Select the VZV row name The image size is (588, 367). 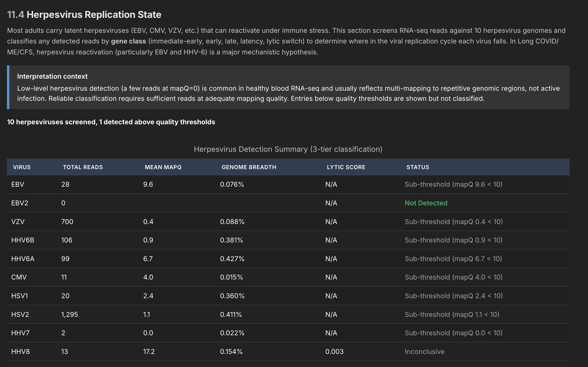[18, 222]
